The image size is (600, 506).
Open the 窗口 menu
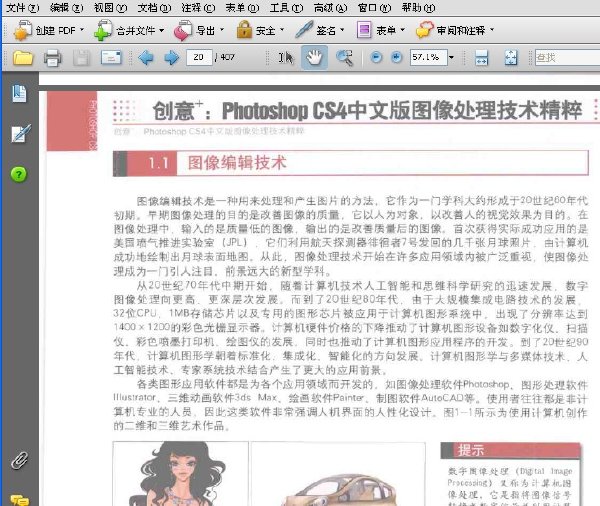[374, 8]
